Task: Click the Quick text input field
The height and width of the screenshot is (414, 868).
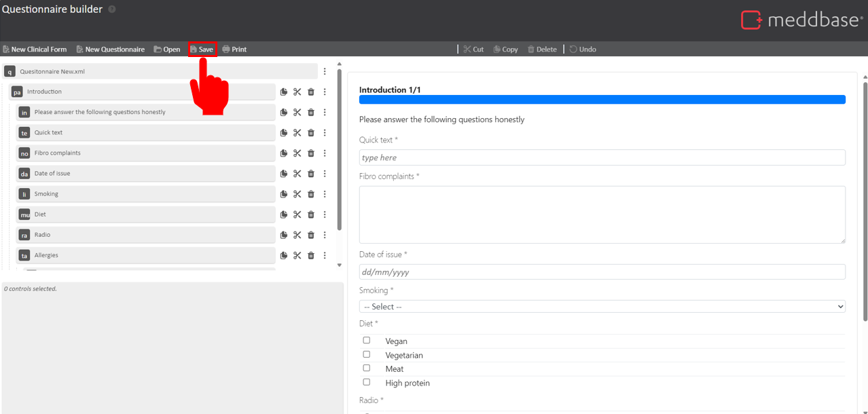Action: pyautogui.click(x=602, y=157)
